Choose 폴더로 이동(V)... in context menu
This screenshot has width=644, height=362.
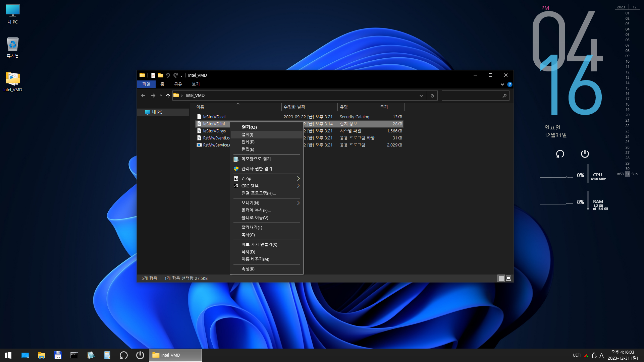coord(267,218)
